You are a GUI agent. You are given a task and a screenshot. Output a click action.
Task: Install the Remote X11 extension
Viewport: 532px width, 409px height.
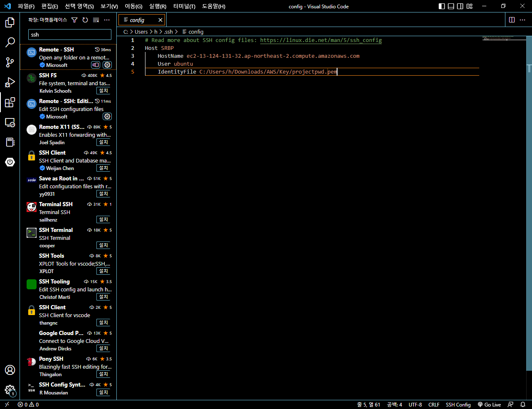point(103,142)
